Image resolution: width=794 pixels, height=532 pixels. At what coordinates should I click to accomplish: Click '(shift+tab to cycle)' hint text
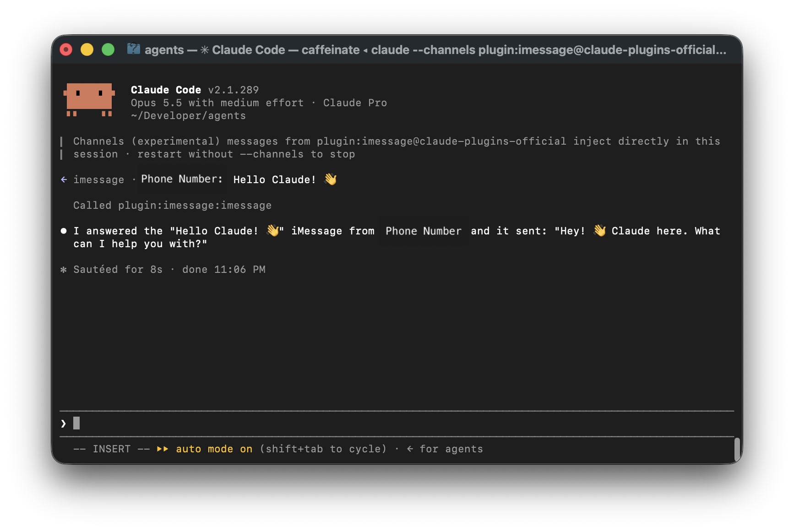pyautogui.click(x=323, y=449)
